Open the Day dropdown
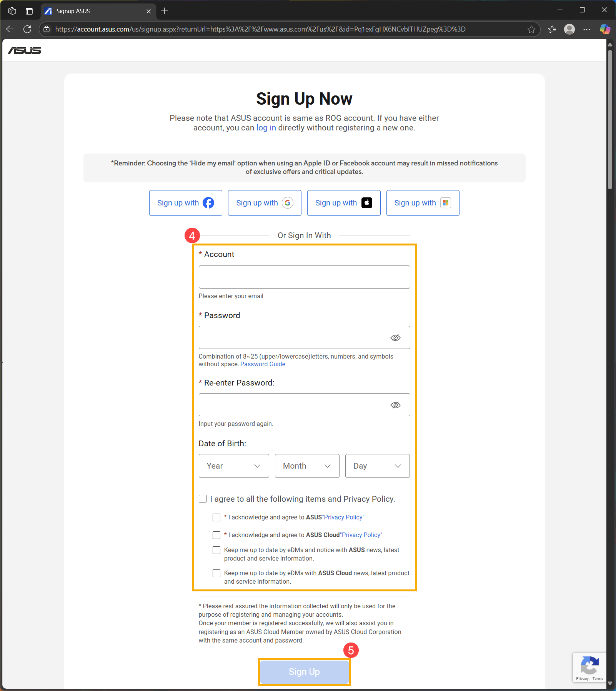Image resolution: width=616 pixels, height=691 pixels. [378, 466]
